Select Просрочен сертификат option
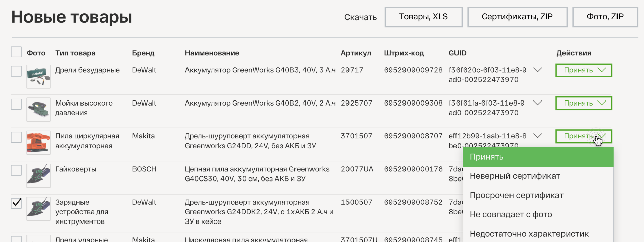This screenshot has width=644, height=242. tap(517, 195)
